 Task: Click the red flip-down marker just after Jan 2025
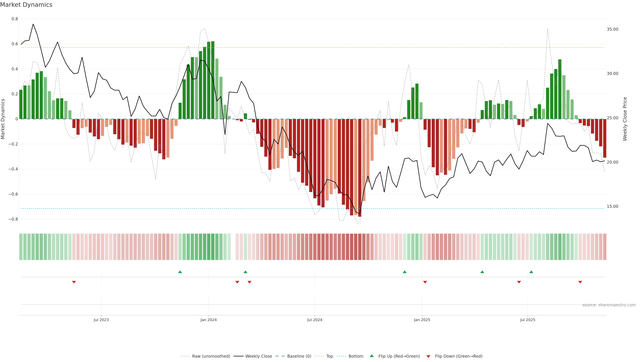(425, 282)
